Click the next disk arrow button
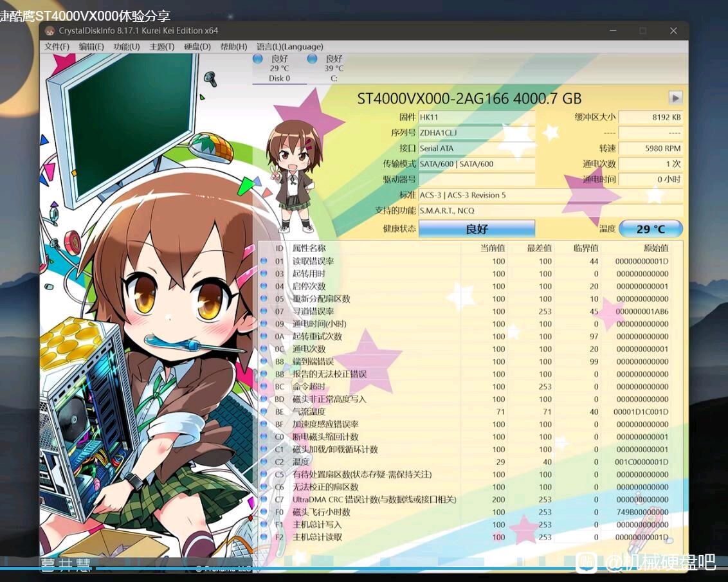The height and width of the screenshot is (582, 728). pos(675,98)
